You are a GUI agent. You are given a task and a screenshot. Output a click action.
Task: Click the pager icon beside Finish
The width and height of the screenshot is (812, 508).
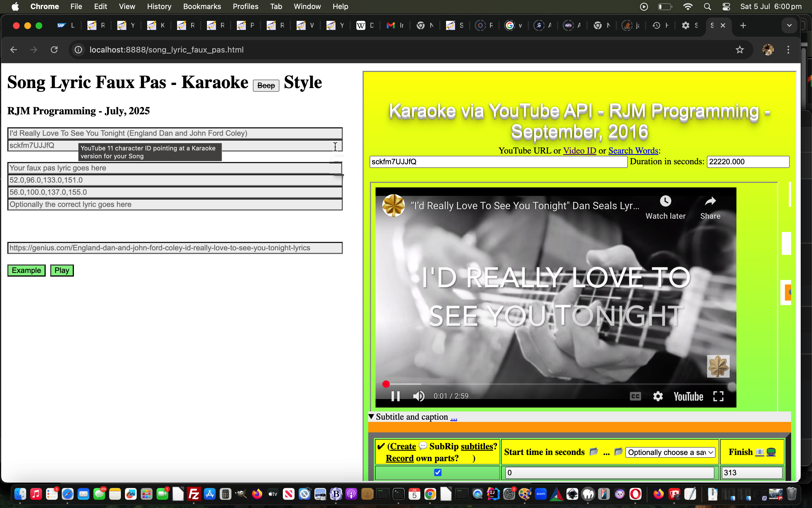click(x=771, y=452)
